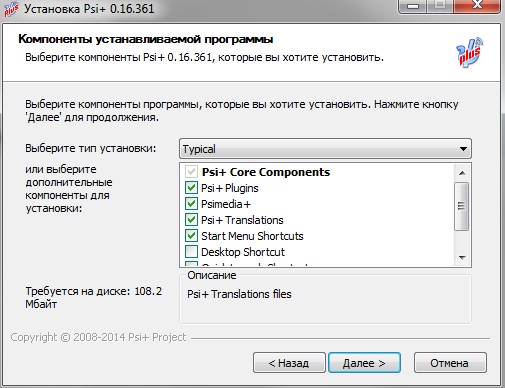Cancel setup with the Отмена button
Viewport: 505px width, 388px height.
pyautogui.click(x=450, y=363)
